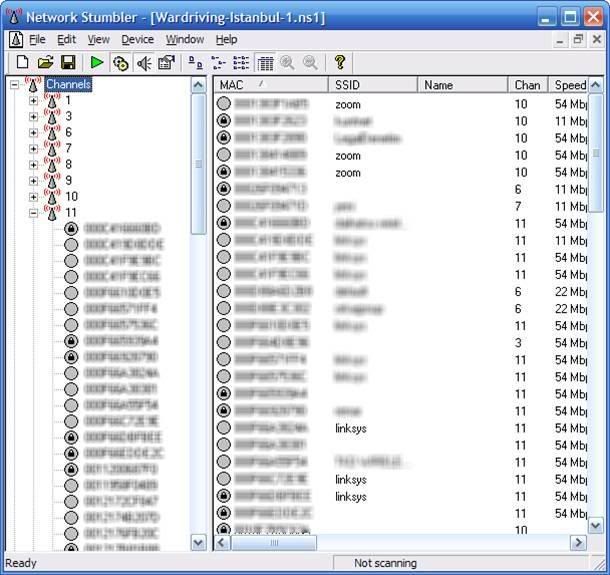This screenshot has height=575, width=610.
Task: Switch to list view icon
Action: pos(241,62)
